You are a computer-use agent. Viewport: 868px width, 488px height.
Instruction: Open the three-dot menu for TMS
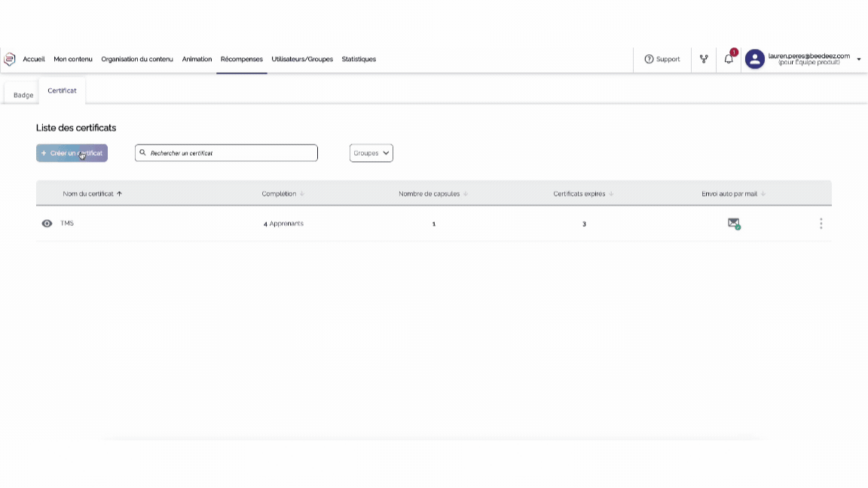pyautogui.click(x=821, y=224)
